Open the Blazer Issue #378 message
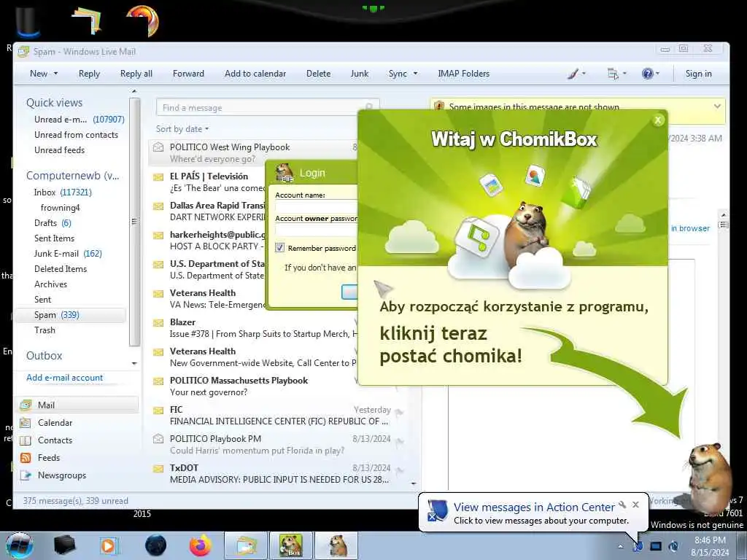The height and width of the screenshot is (560, 747). [253, 328]
